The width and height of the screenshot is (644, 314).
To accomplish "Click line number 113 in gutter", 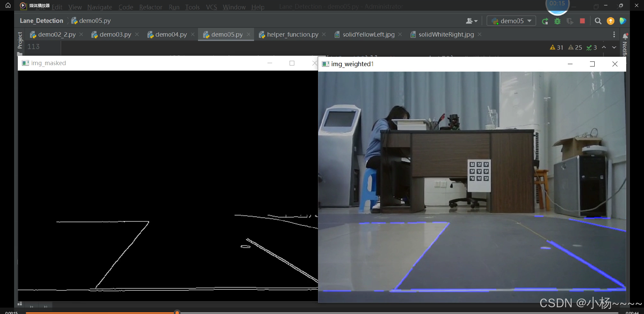I will click(34, 47).
